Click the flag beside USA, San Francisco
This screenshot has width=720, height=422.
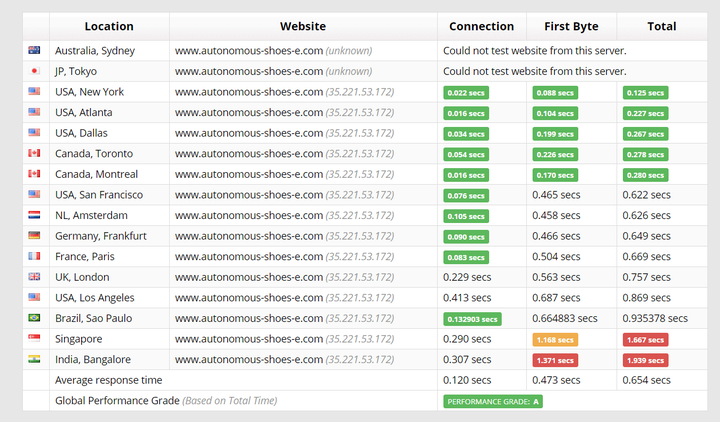pos(34,194)
